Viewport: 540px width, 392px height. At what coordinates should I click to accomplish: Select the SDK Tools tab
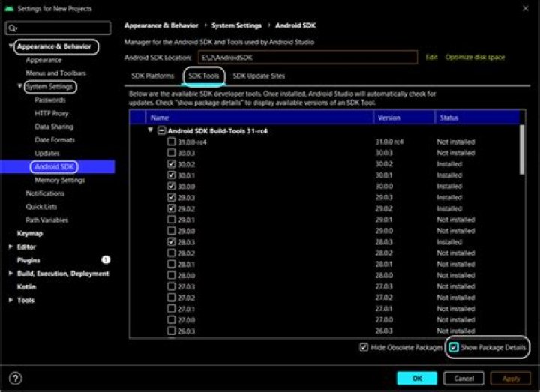click(x=203, y=76)
